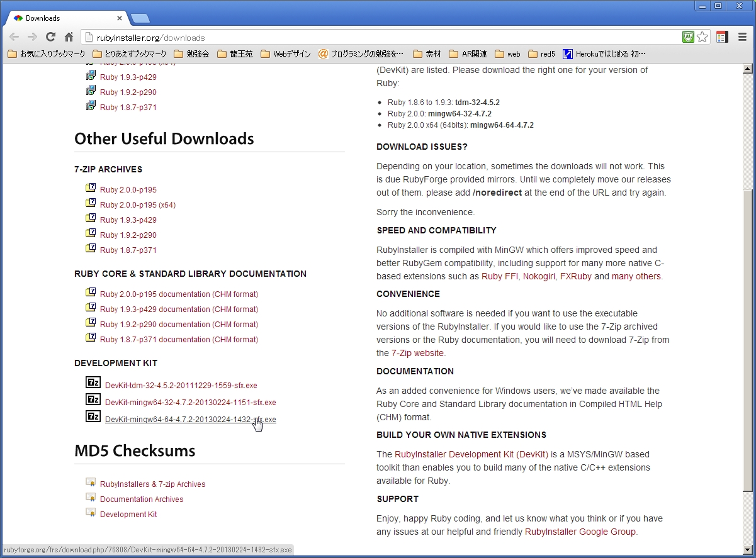Click the extension icon beside the menu
The width and height of the screenshot is (756, 558).
point(722,37)
